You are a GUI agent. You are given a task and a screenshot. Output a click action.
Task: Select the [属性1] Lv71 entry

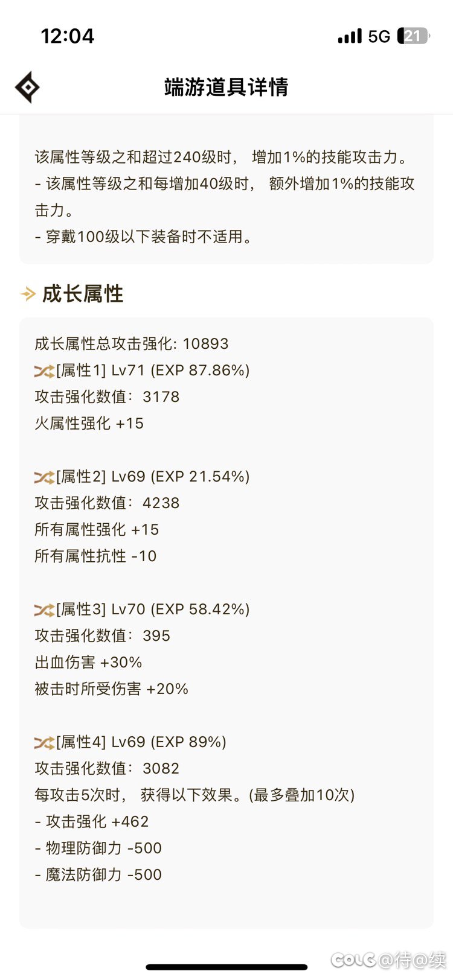[x=152, y=371]
